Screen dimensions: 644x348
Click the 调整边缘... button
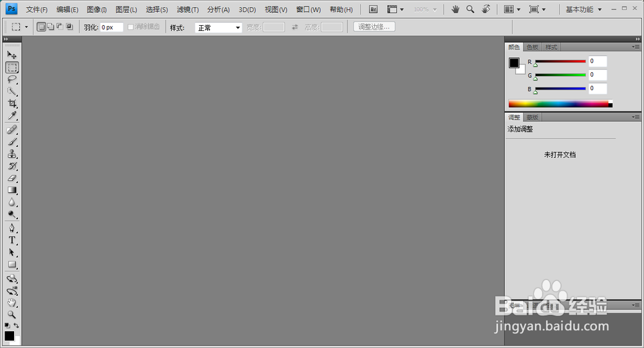pyautogui.click(x=374, y=27)
